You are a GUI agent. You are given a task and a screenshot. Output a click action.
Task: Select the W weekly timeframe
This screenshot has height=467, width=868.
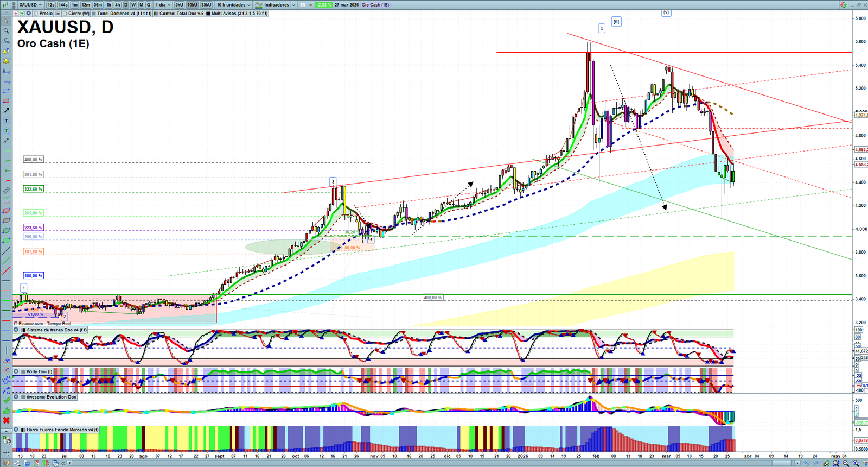pos(133,5)
